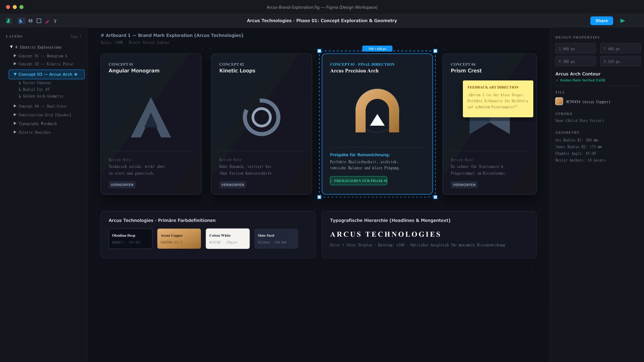Screen dimensions: 644x362
Task: Click the Geist / Inter Display kerning caption
Action: [x=417, y=245]
